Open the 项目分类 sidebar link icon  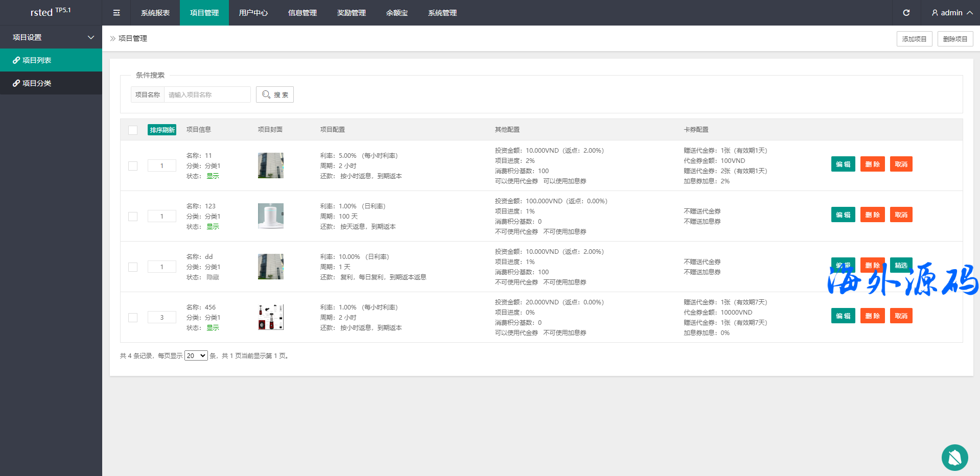(x=16, y=83)
